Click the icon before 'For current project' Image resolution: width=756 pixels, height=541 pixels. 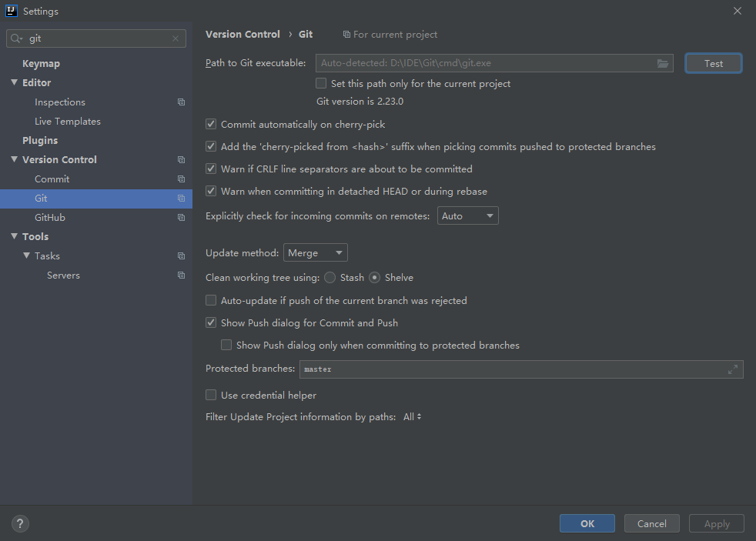click(346, 35)
